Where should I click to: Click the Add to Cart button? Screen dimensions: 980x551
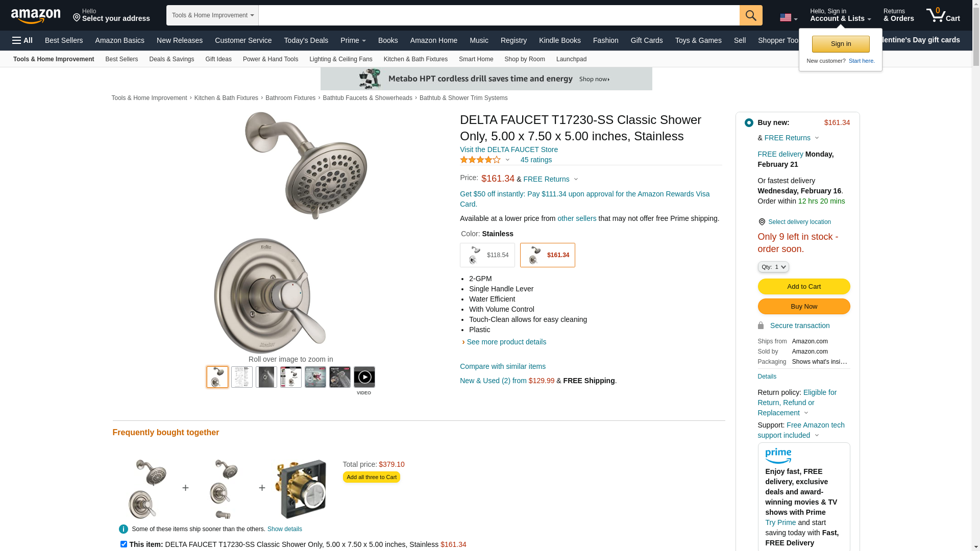804,287
